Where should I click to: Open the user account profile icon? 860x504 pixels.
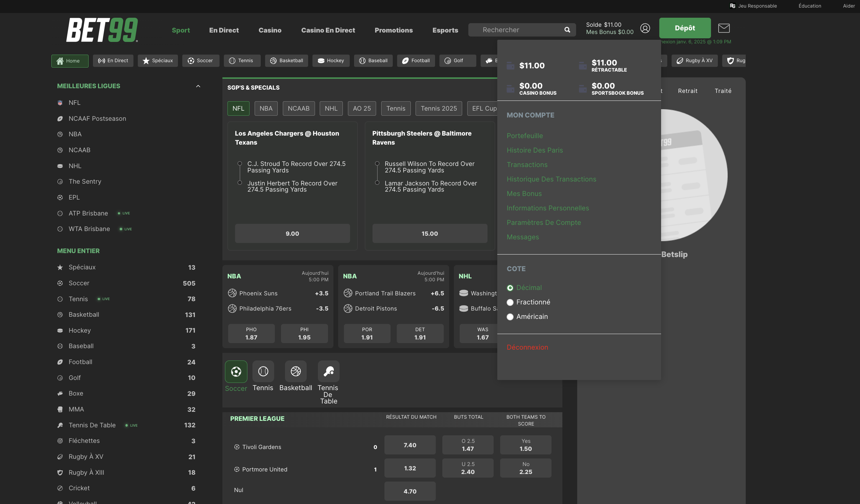[645, 28]
